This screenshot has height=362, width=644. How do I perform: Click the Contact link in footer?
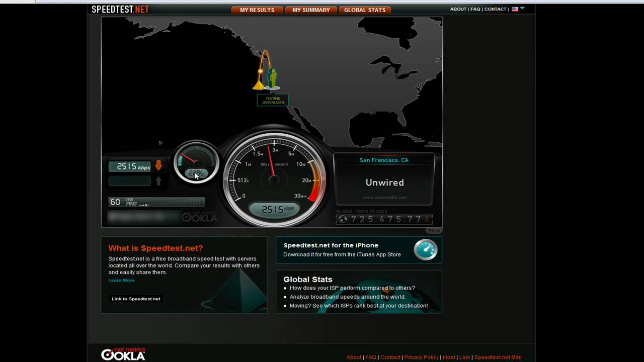(390, 357)
